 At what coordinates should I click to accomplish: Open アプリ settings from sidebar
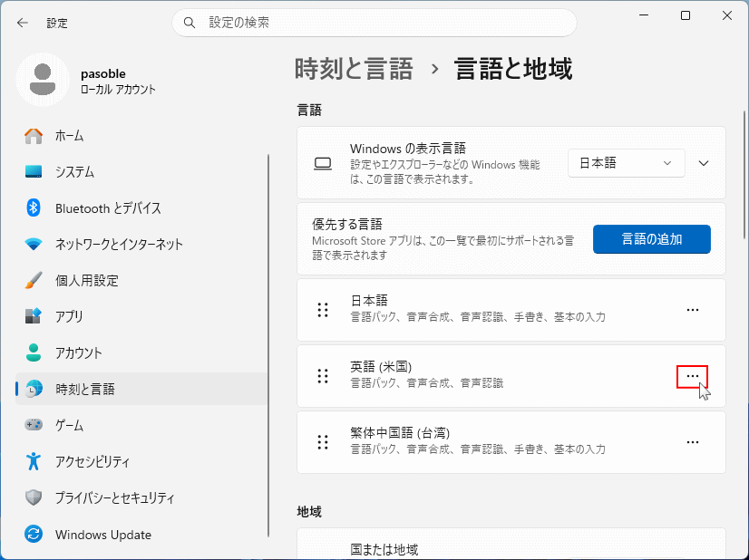63,316
